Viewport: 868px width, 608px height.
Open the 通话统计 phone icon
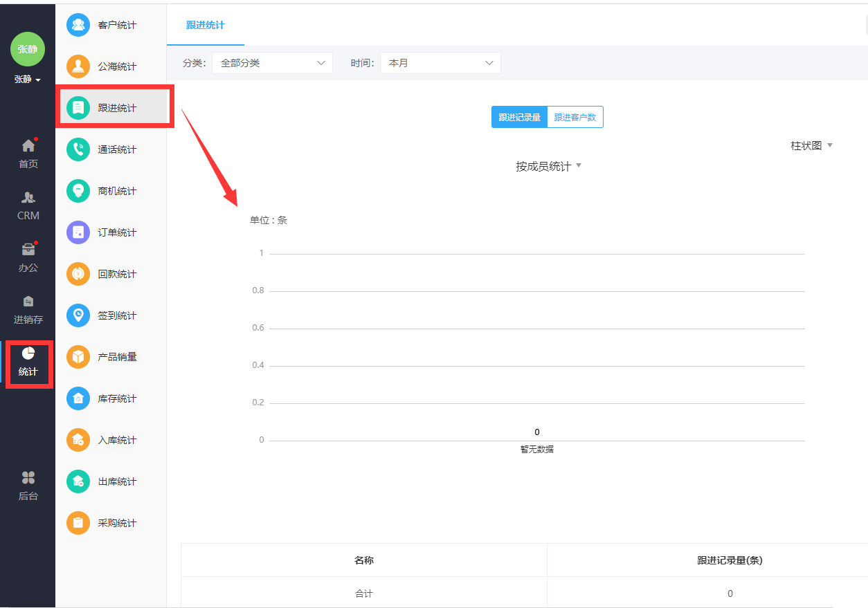point(78,149)
